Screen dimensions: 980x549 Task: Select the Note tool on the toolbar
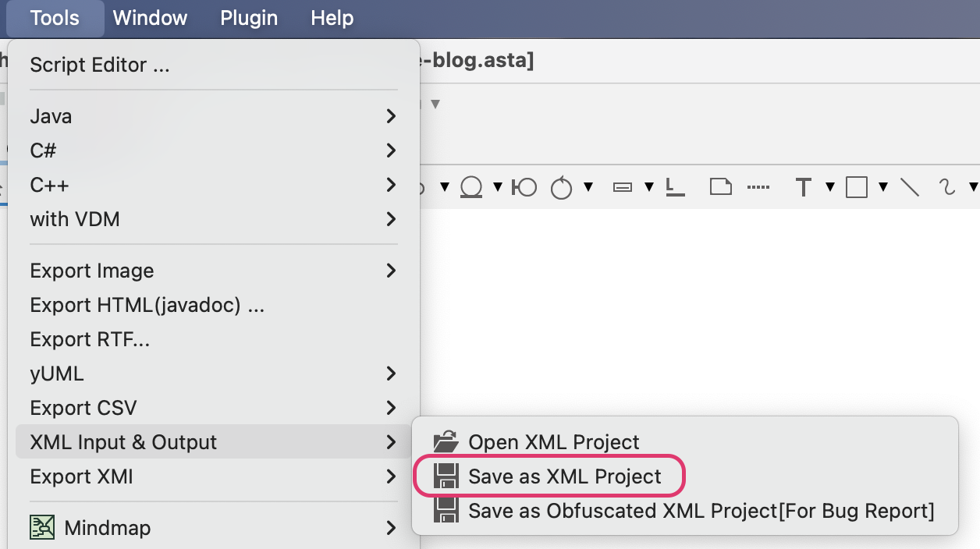click(719, 187)
